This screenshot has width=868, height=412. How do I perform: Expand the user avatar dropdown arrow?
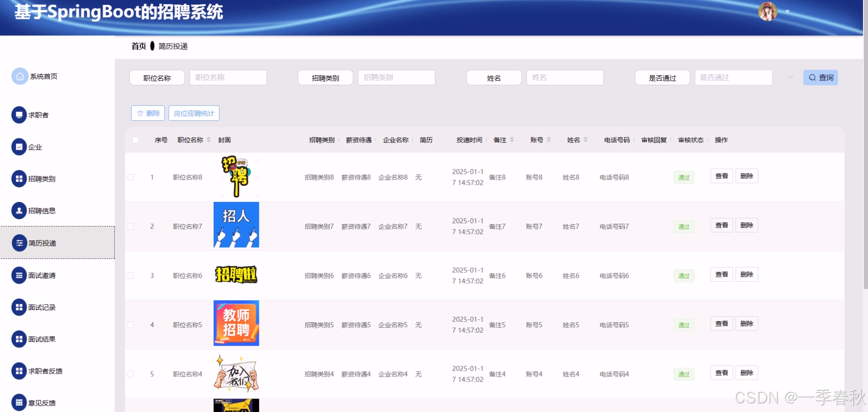(x=787, y=12)
